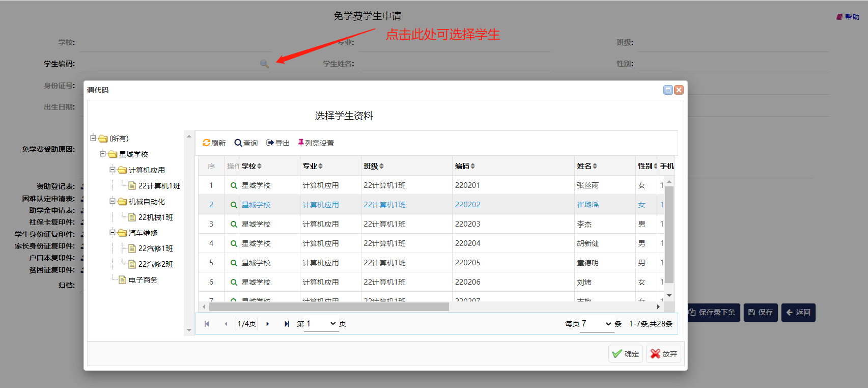The height and width of the screenshot is (388, 868).
Task: Collapse the 星城学校 tree node
Action: click(x=103, y=154)
